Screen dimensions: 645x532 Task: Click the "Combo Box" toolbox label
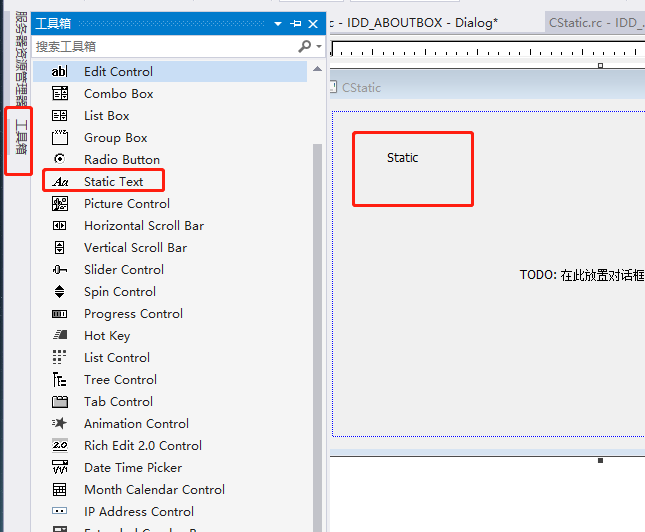pos(118,94)
